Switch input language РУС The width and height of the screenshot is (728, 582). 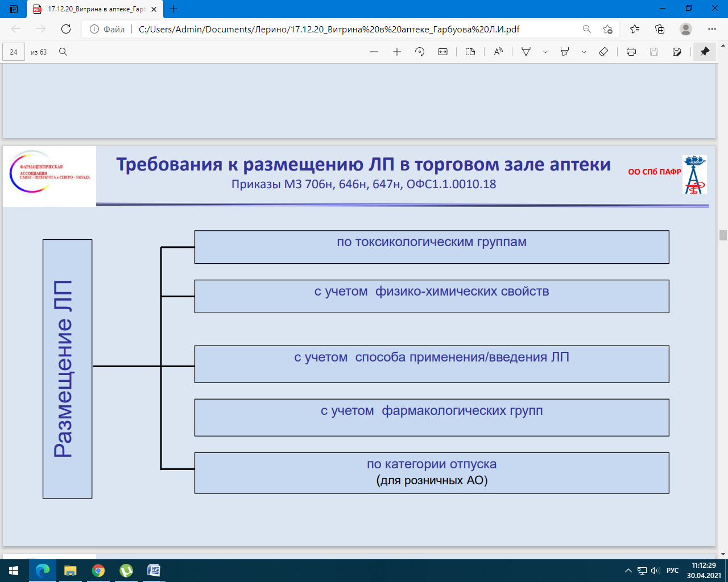tap(672, 571)
